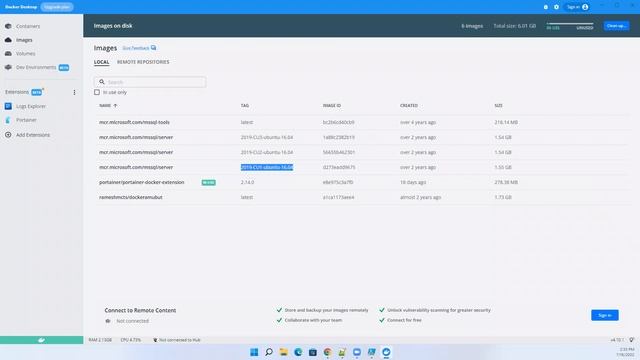Screen dimensions: 640x360
Task: Launch Microsoft Edge from the taskbar
Action: click(298, 352)
